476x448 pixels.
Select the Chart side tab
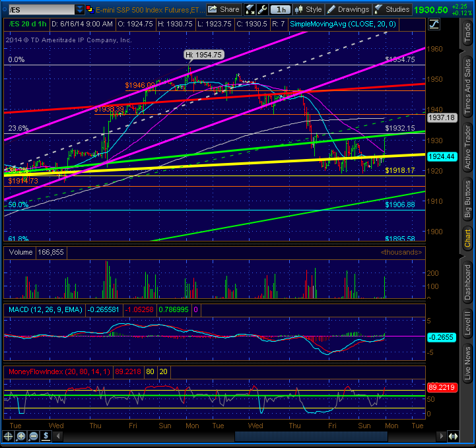(x=467, y=238)
